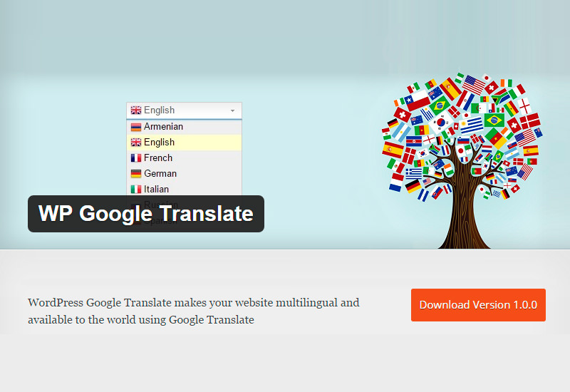The height and width of the screenshot is (392, 570).
Task: Click the Armenian flag icon
Action: pos(136,127)
